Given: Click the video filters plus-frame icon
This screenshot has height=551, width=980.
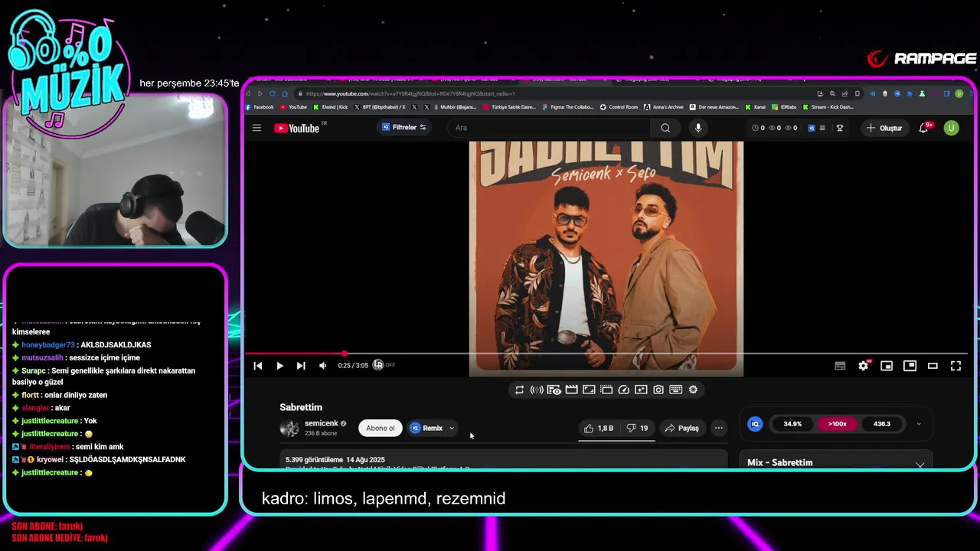Looking at the screenshot, I should 641,390.
